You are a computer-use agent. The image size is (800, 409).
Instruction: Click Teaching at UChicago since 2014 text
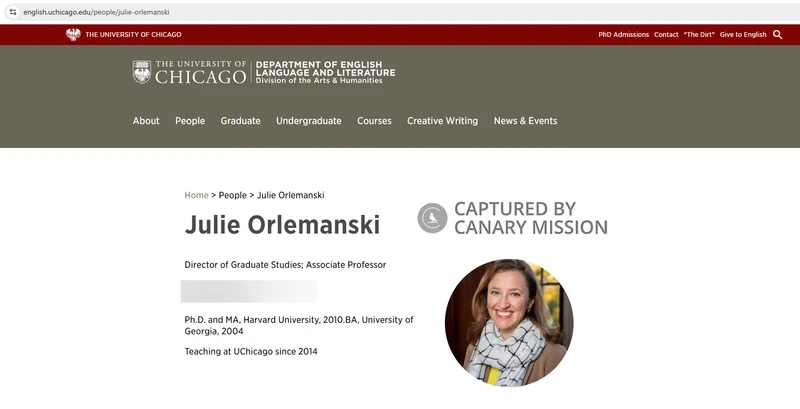(251, 351)
